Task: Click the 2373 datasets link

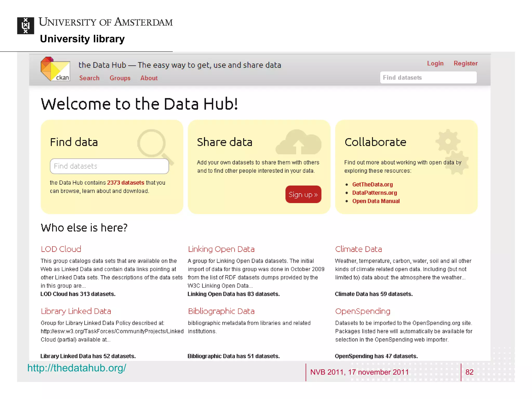Action: [x=125, y=183]
